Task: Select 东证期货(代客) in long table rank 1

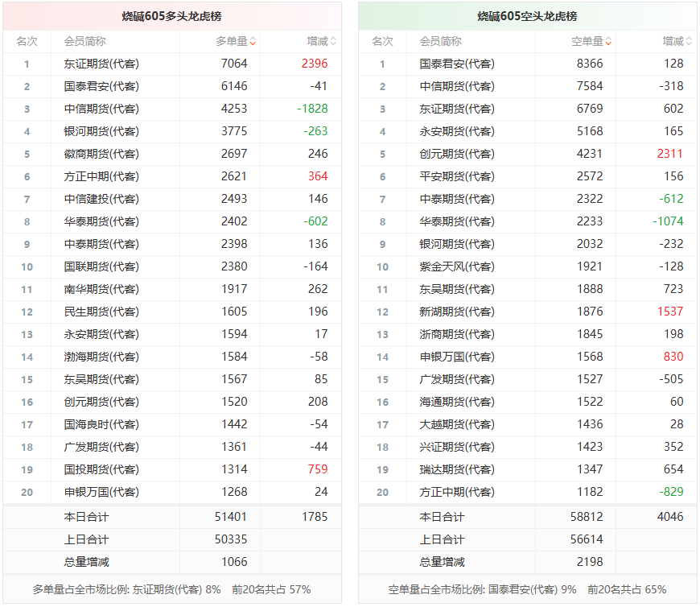Action: click(x=101, y=64)
